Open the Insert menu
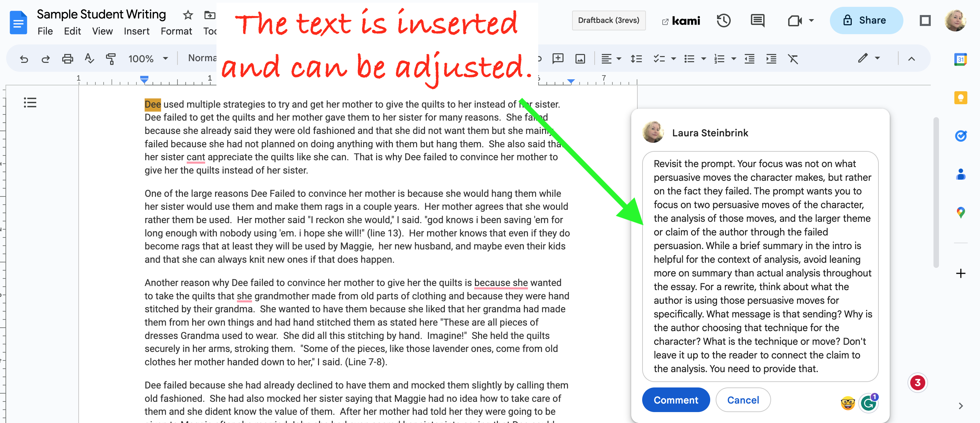 point(136,31)
